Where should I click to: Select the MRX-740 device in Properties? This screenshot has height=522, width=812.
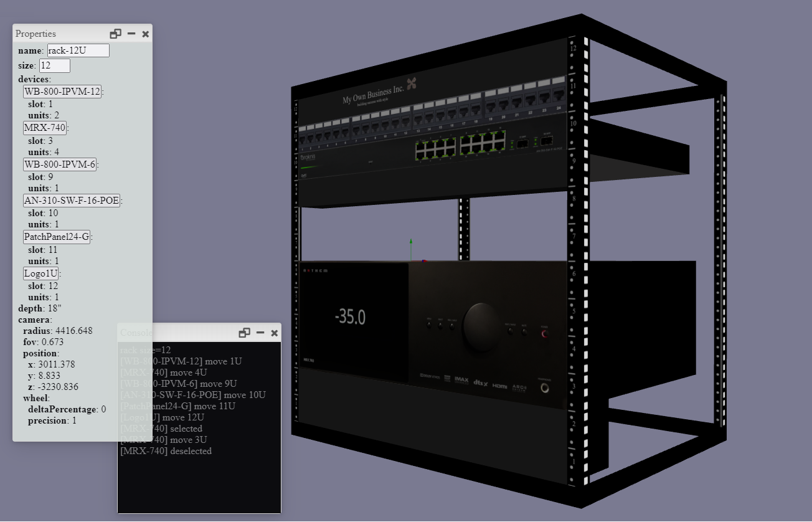[44, 128]
